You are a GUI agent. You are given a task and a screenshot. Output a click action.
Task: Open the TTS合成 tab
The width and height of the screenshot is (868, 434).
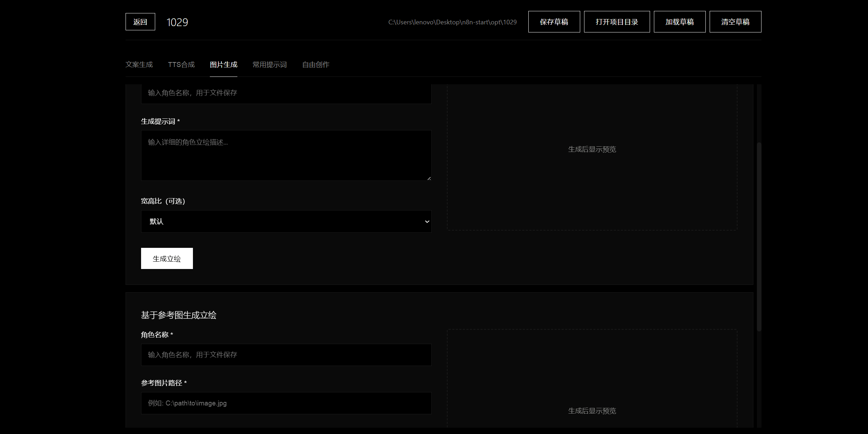coord(181,65)
